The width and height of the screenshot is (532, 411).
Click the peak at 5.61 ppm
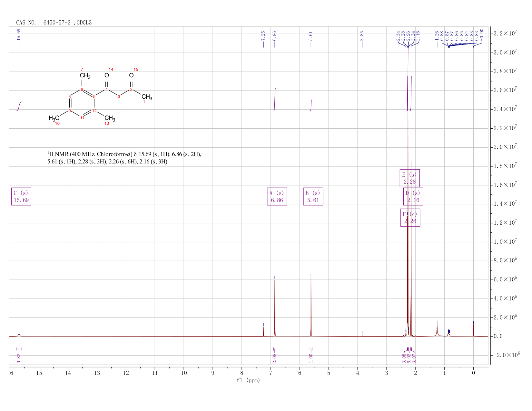[311, 306]
